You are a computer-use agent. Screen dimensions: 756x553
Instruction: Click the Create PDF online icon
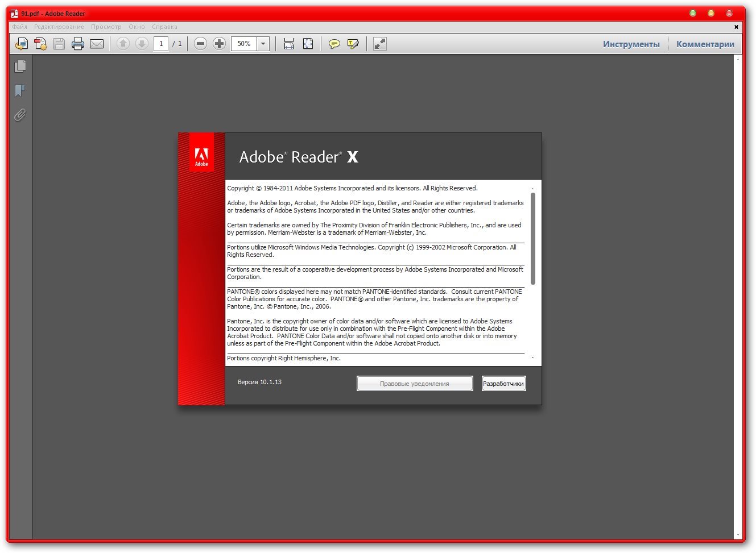(x=40, y=44)
